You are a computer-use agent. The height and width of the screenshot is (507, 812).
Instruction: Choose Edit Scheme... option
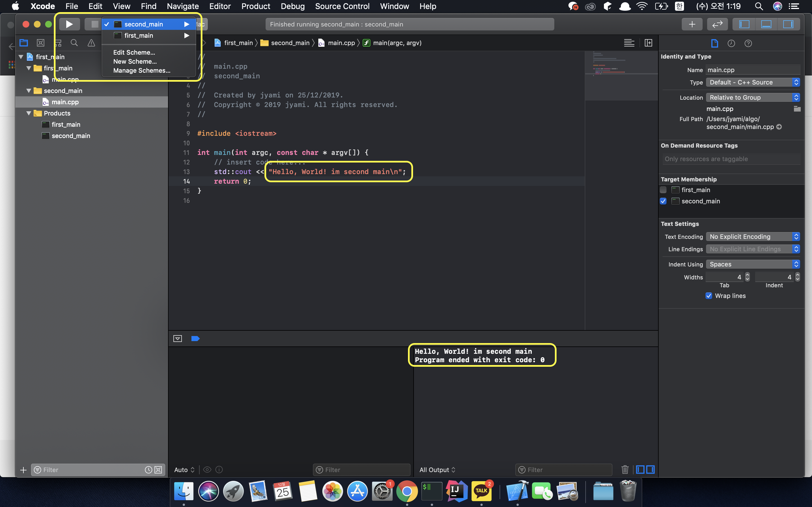click(134, 52)
